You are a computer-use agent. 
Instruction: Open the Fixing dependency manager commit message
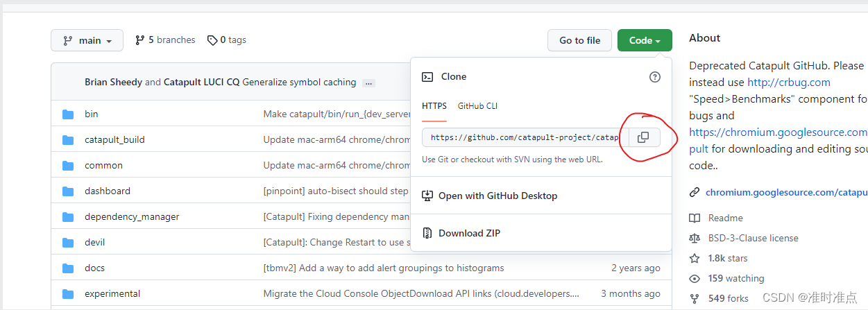click(x=337, y=217)
